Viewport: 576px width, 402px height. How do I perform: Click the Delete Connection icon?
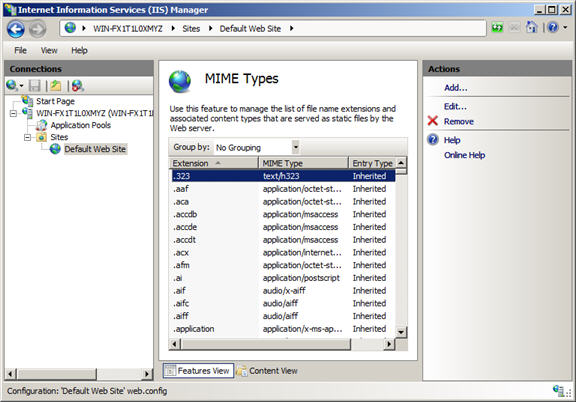point(78,86)
